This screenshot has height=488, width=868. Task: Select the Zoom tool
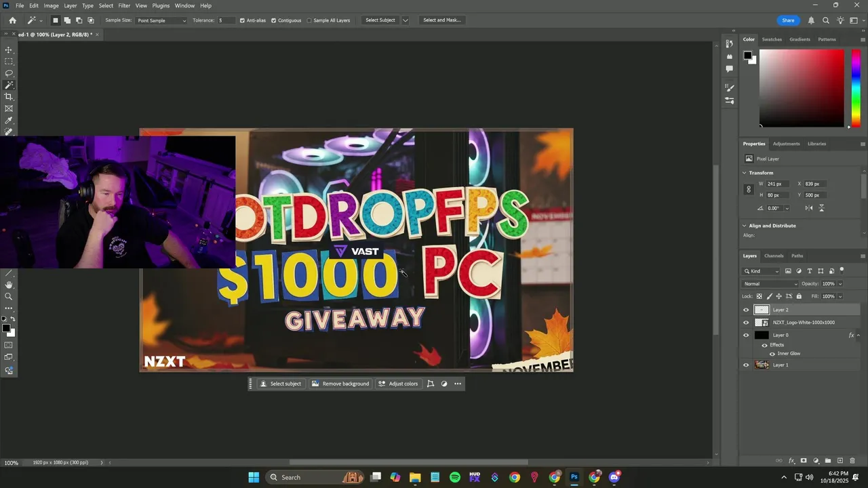point(9,296)
